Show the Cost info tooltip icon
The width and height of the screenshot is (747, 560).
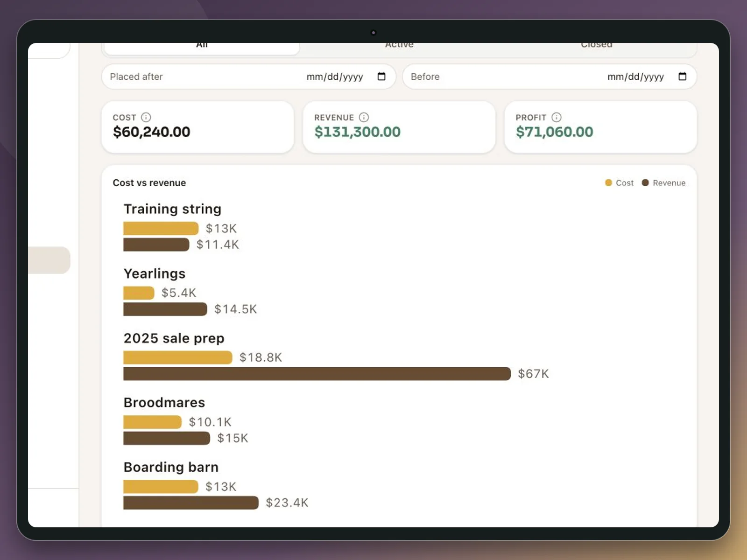point(146,117)
